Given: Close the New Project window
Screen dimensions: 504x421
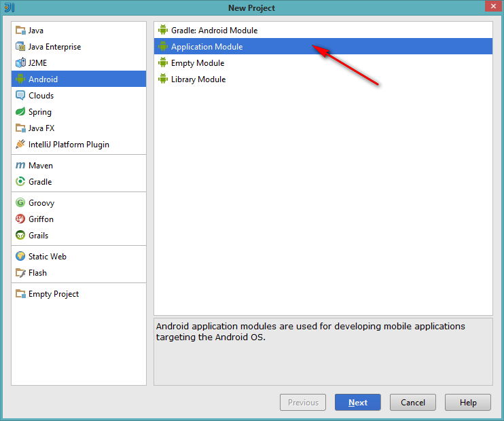Looking at the screenshot, I should click(493, 6).
